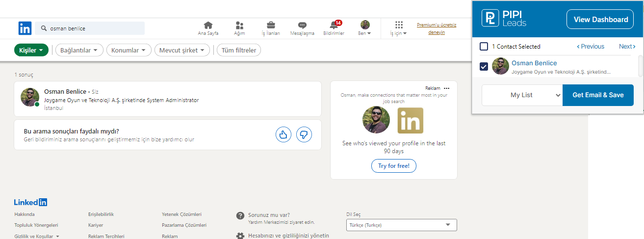Image resolution: width=644 pixels, height=239 pixels.
Task: Open Bildirimler bell icon
Action: tap(334, 26)
